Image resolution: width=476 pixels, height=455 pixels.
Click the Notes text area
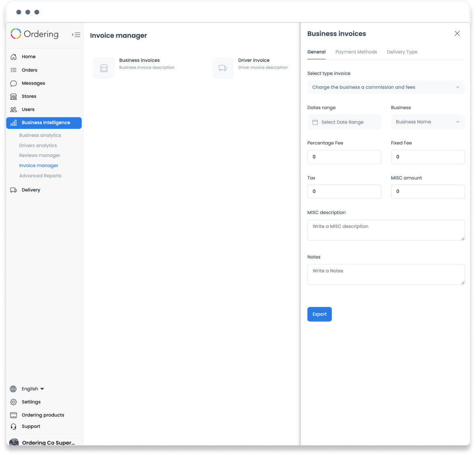tap(386, 274)
